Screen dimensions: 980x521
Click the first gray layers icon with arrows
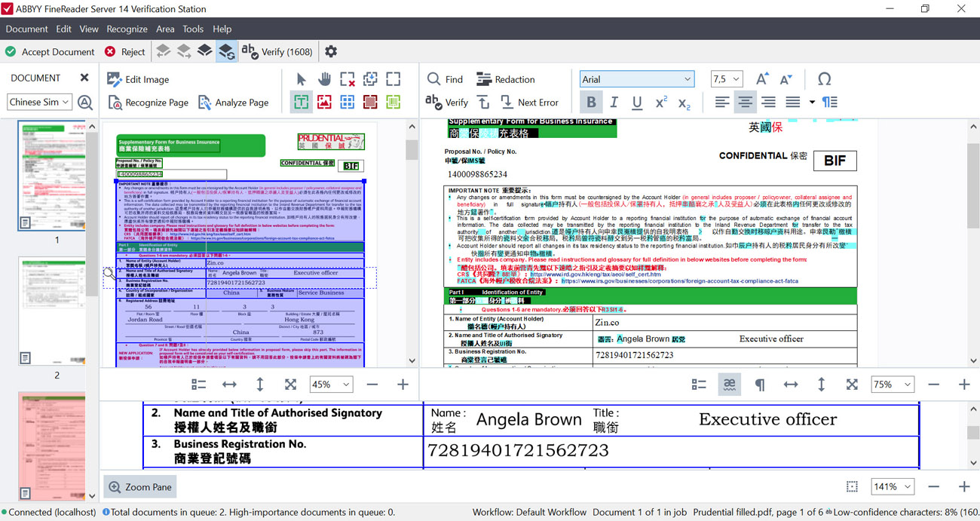(163, 51)
